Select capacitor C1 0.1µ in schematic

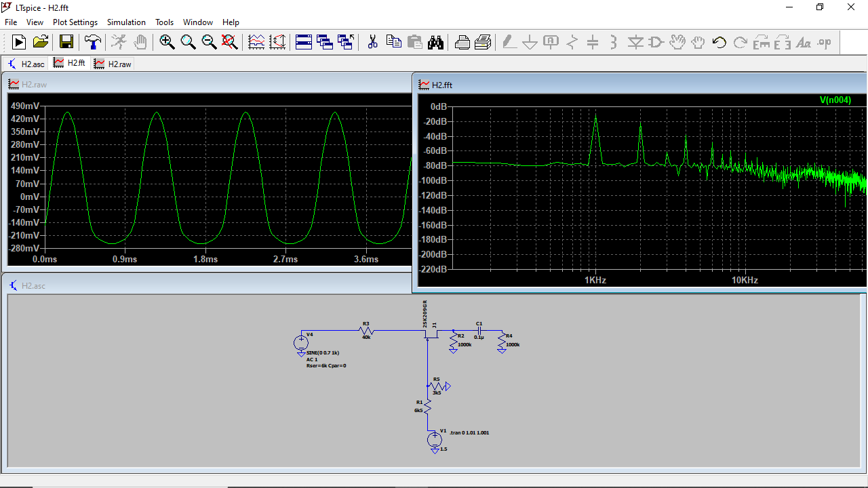479,330
